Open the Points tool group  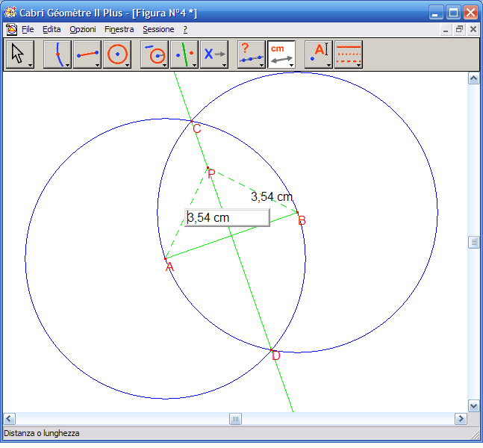(x=57, y=55)
